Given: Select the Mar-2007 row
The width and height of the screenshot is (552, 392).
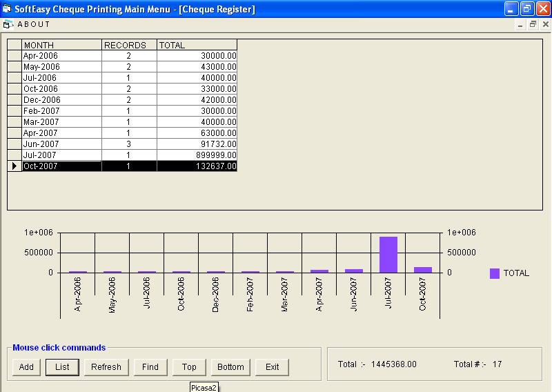Looking at the screenshot, I should coord(122,122).
